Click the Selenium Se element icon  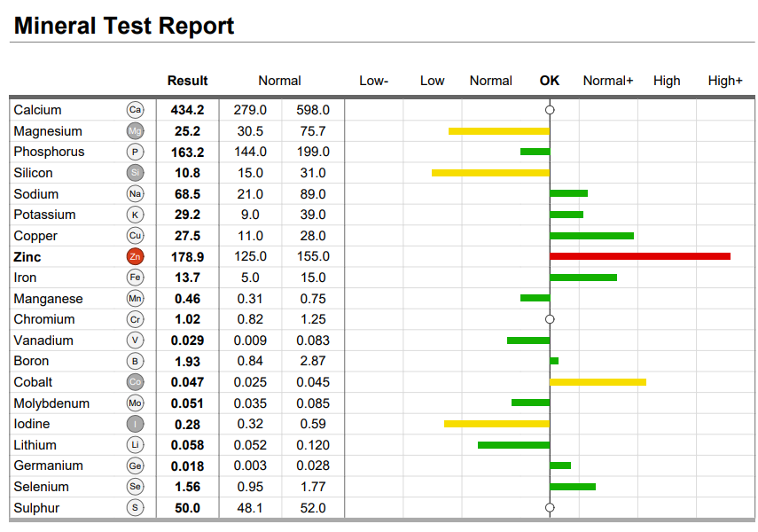click(135, 487)
